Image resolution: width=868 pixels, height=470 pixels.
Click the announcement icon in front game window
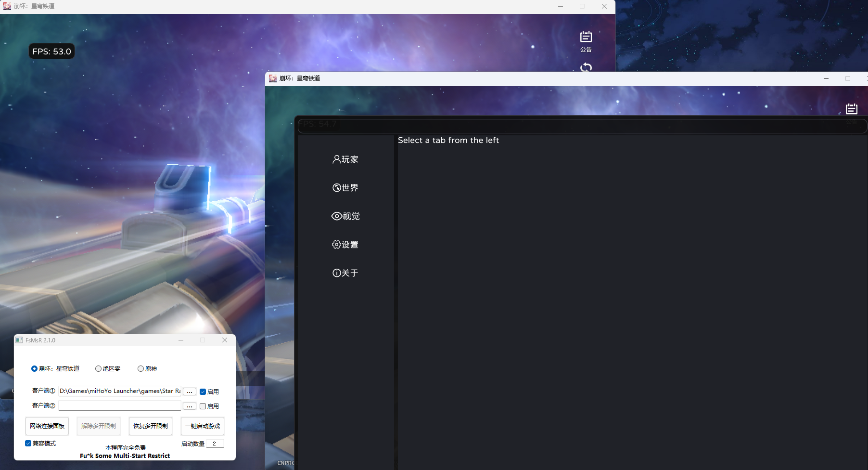[852, 109]
